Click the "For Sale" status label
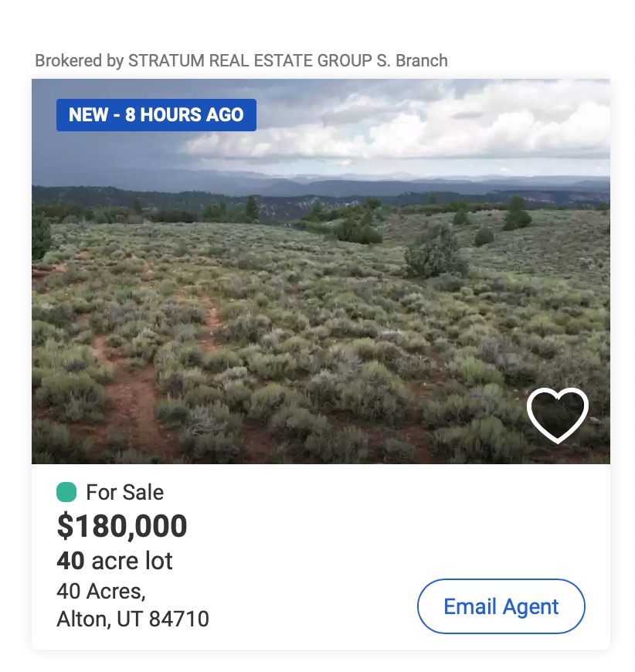 coord(124,492)
